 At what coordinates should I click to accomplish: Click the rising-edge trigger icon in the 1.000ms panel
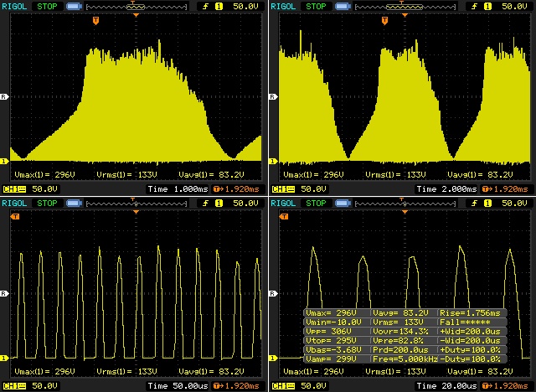tap(205, 6)
